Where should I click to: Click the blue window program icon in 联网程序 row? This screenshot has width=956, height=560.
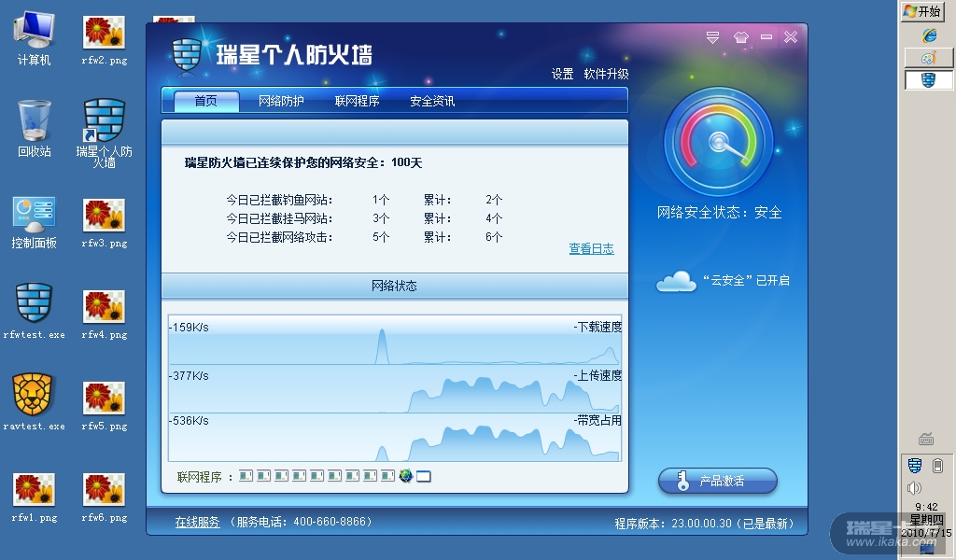[x=423, y=477]
